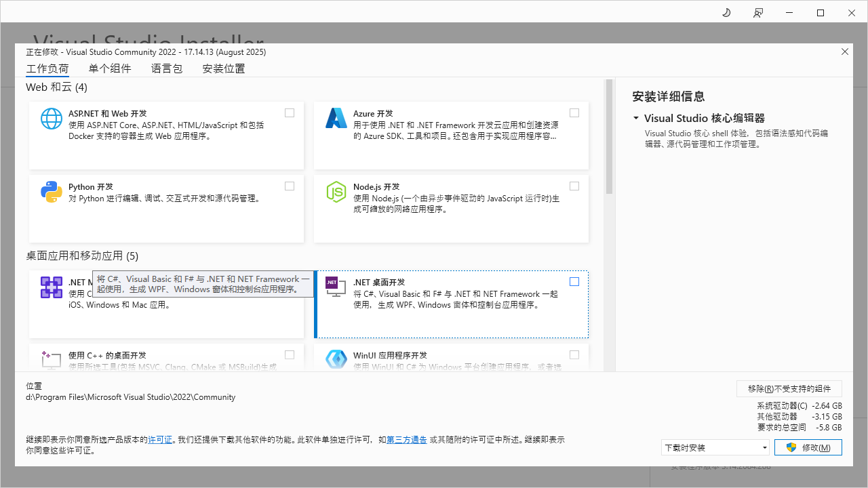Click the C++ desktop development icon
The height and width of the screenshot is (488, 868).
(52, 359)
